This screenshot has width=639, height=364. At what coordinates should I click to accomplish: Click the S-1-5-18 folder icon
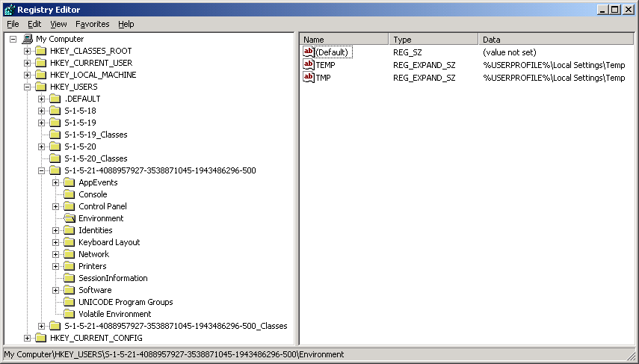click(x=55, y=111)
